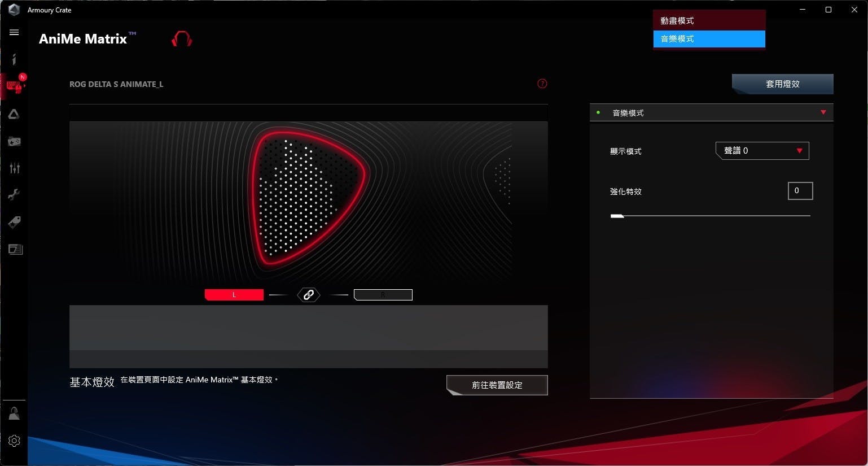Open the 聲譜 0 display mode dropdown

[762, 151]
